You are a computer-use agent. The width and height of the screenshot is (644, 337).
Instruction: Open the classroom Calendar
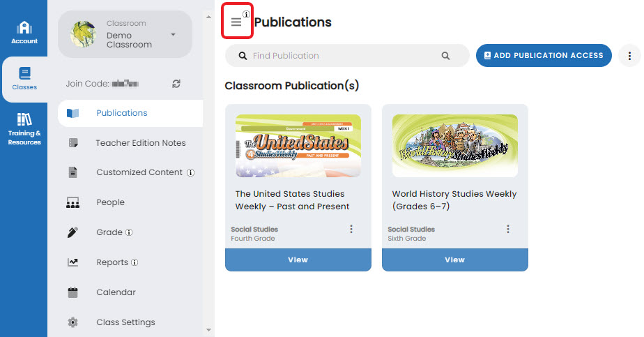(x=116, y=292)
